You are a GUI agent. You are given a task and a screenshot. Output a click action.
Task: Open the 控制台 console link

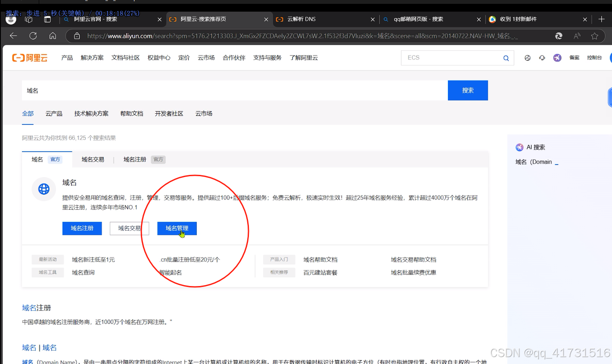tap(594, 58)
